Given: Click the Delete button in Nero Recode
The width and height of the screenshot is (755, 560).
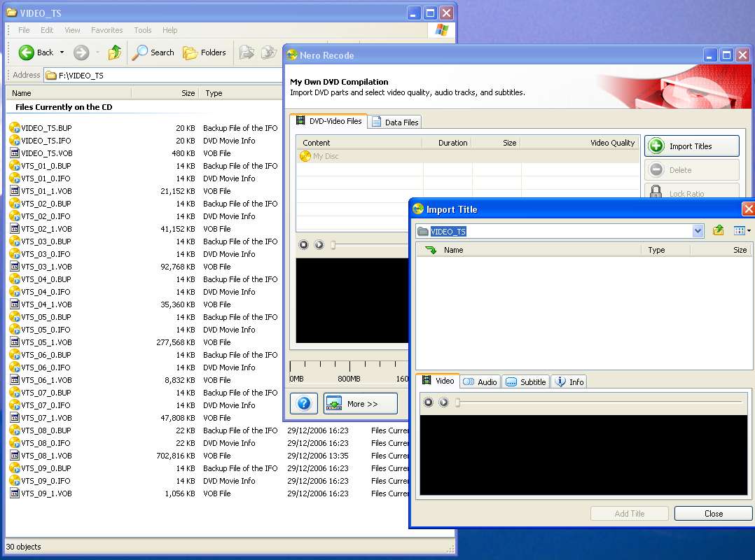Looking at the screenshot, I should [x=691, y=170].
